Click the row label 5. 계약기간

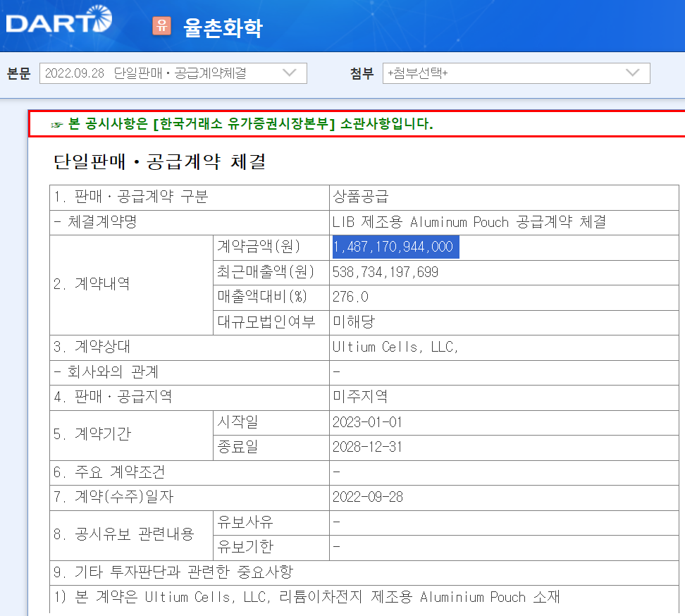pyautogui.click(x=92, y=434)
